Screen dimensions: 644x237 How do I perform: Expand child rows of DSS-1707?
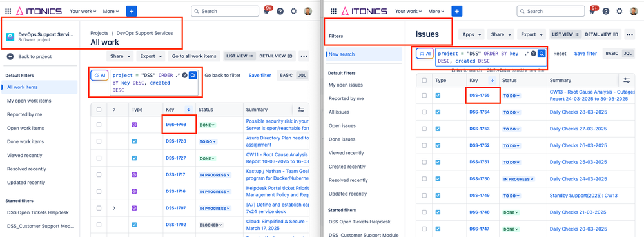114,208
